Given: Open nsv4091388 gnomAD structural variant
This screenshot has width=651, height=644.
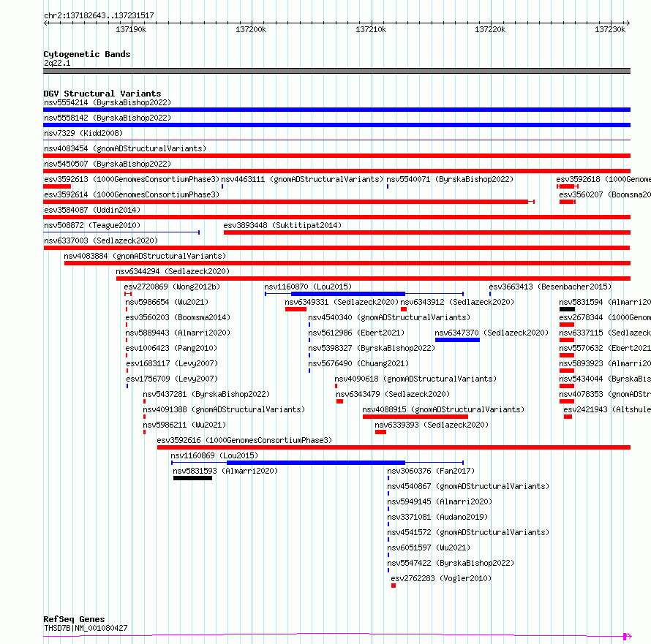Looking at the screenshot, I should point(224,409).
